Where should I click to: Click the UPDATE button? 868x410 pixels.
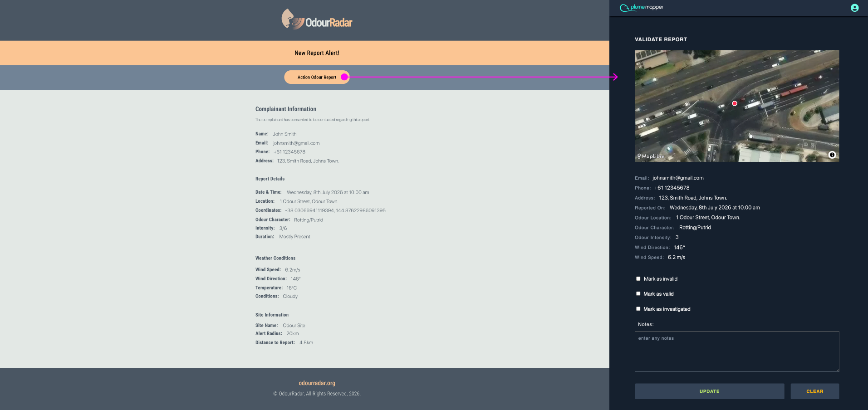[x=709, y=391]
